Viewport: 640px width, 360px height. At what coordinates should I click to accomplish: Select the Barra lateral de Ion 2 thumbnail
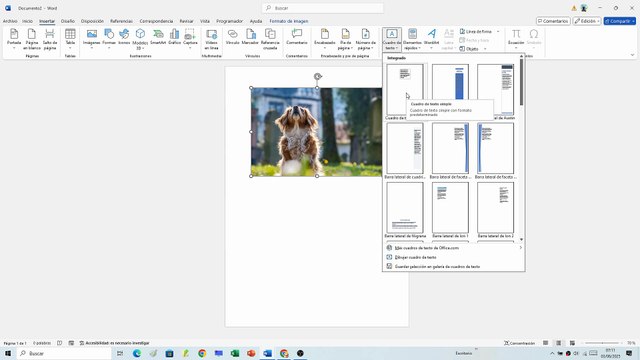[x=496, y=207]
